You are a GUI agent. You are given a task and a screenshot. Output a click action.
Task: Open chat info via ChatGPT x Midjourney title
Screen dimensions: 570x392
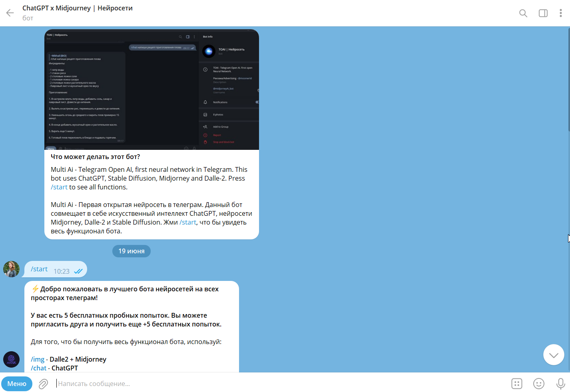tap(78, 8)
